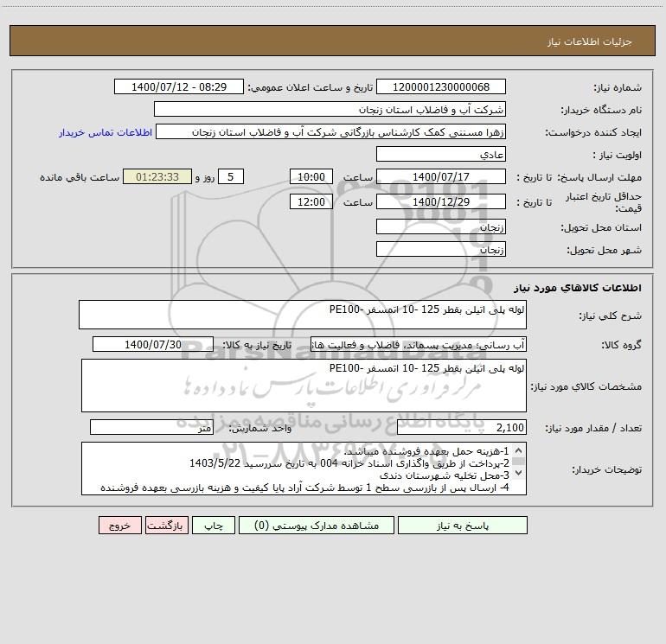Click note line '4- ارسال پس از بازرسی'
The width and height of the screenshot is (666, 644).
pyautogui.click(x=304, y=488)
